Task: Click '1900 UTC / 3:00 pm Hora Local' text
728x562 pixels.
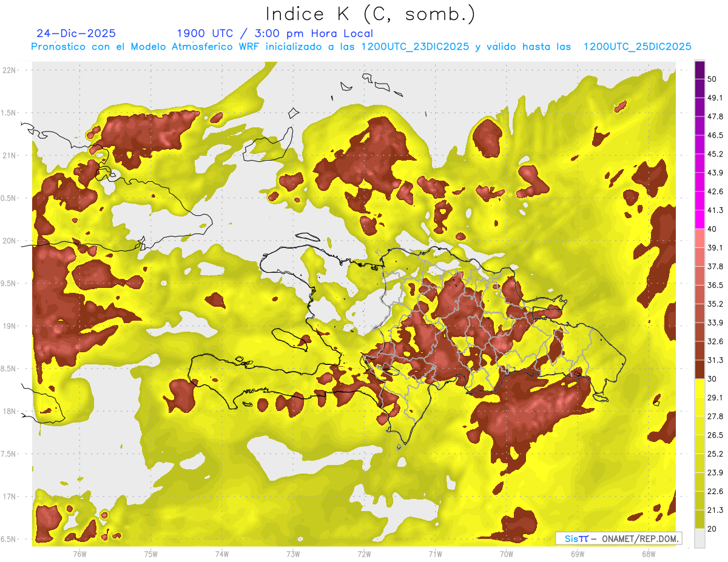Action: pos(275,33)
